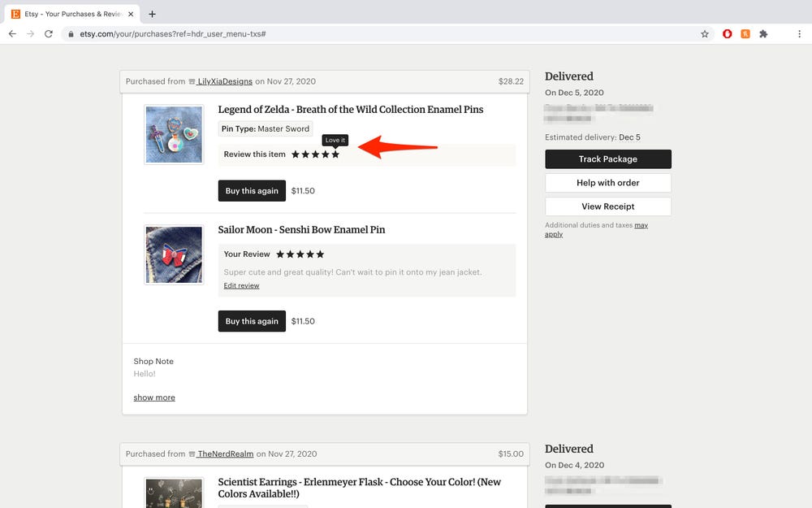This screenshot has width=812, height=508.
Task: Click the Track Package button
Action: (x=608, y=159)
